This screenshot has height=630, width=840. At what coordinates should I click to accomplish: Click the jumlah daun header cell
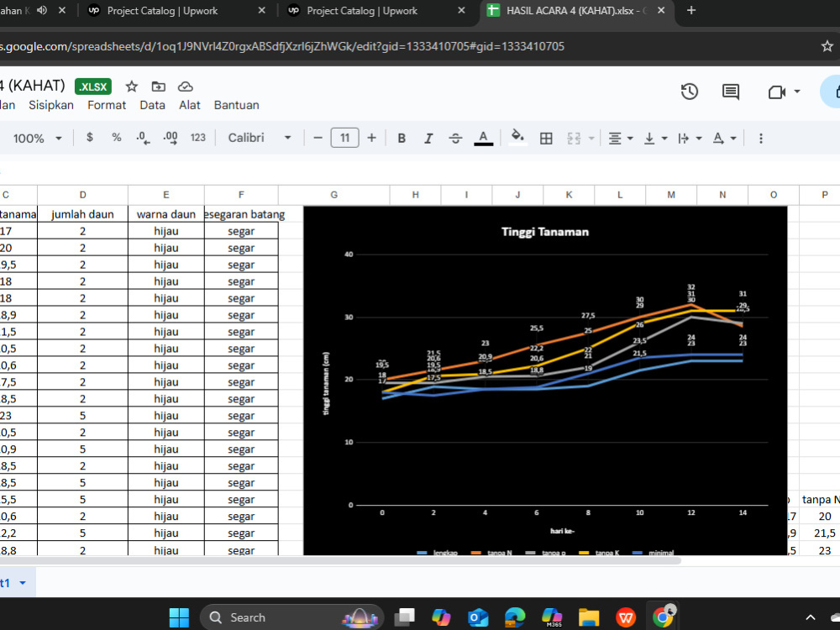tap(82, 214)
